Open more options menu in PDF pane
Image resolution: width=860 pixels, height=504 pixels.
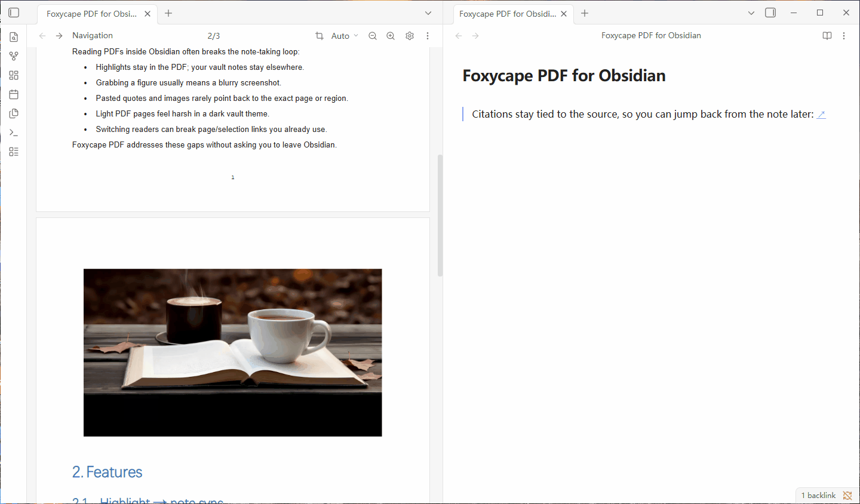pyautogui.click(x=428, y=36)
